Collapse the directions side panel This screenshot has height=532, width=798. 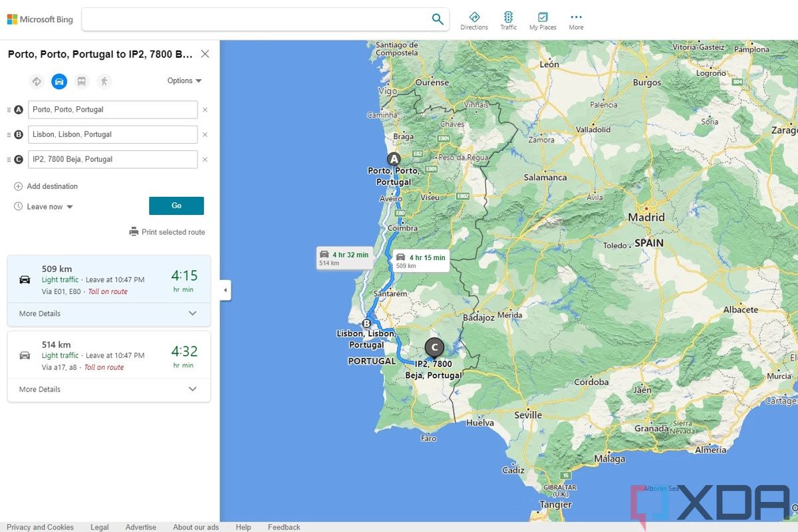(x=225, y=291)
